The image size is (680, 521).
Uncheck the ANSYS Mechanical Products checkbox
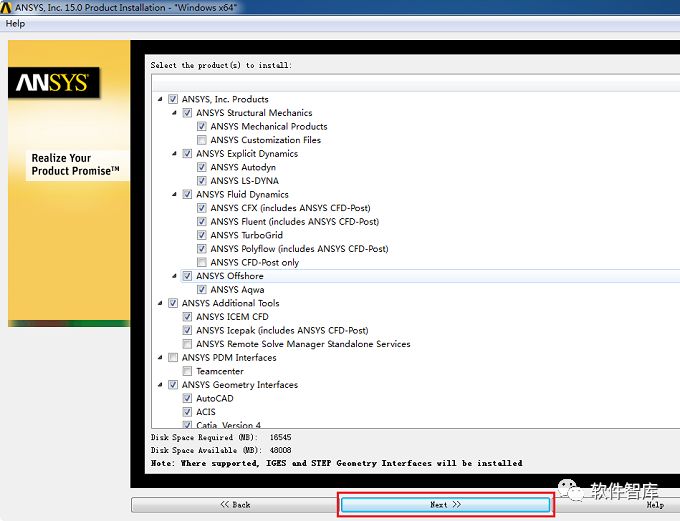(x=202, y=126)
